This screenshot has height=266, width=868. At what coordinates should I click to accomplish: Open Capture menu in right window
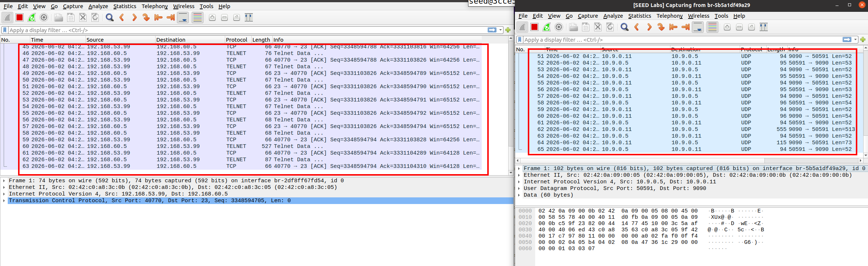coord(588,16)
